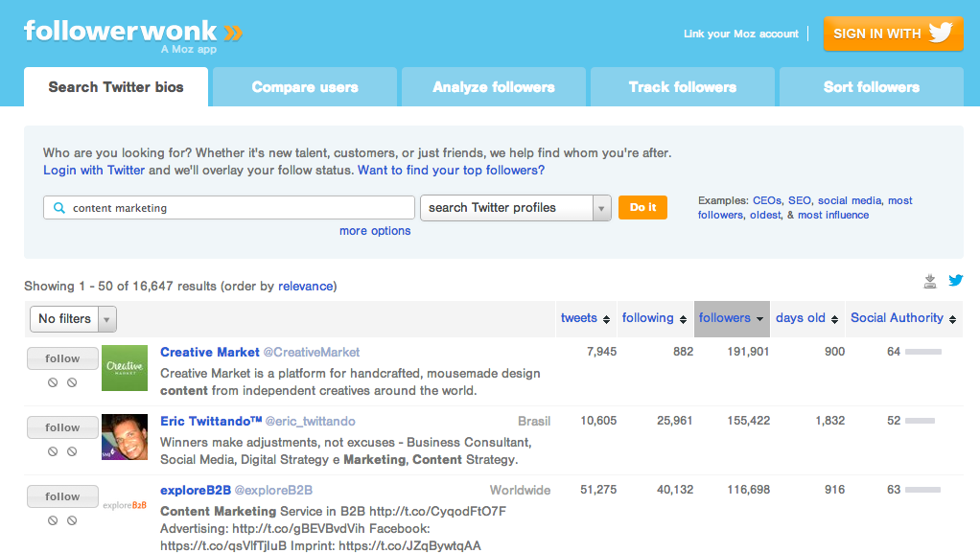Click first circle icon under Creative Market follow
Viewport: 980px width, 553px height.
pyautogui.click(x=53, y=382)
